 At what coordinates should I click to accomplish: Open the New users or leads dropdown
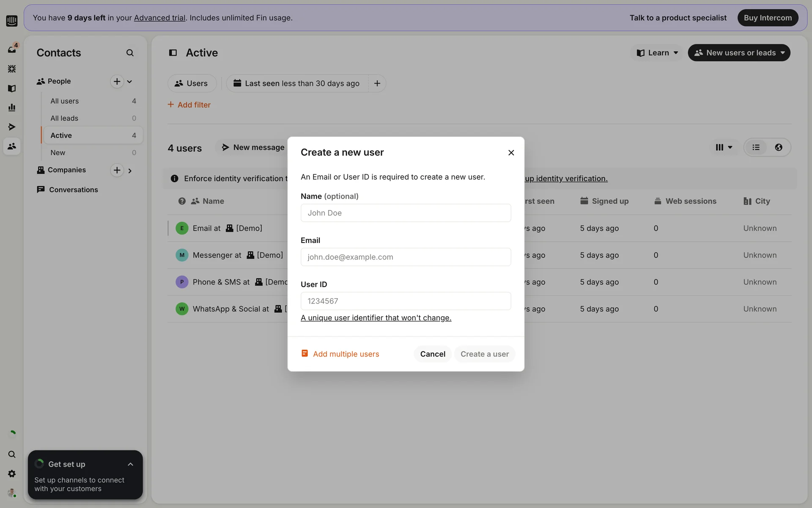coord(739,53)
